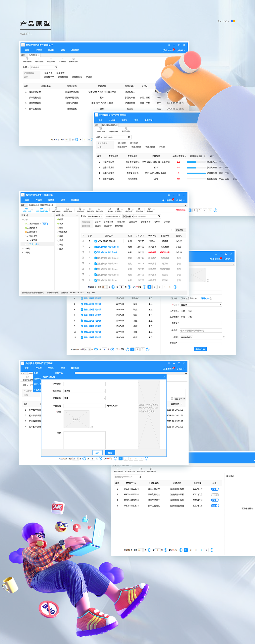
Task: Check checkbox for row 3 同步课.avi
Action: click(x=83, y=252)
